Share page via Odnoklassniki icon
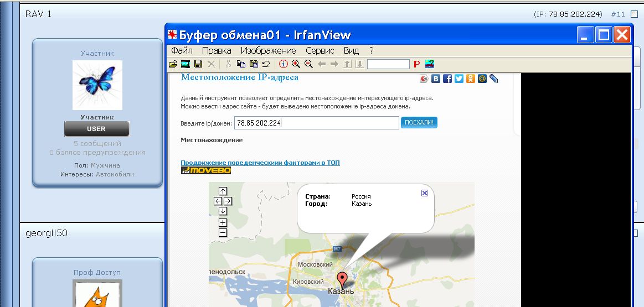 pos(471,79)
